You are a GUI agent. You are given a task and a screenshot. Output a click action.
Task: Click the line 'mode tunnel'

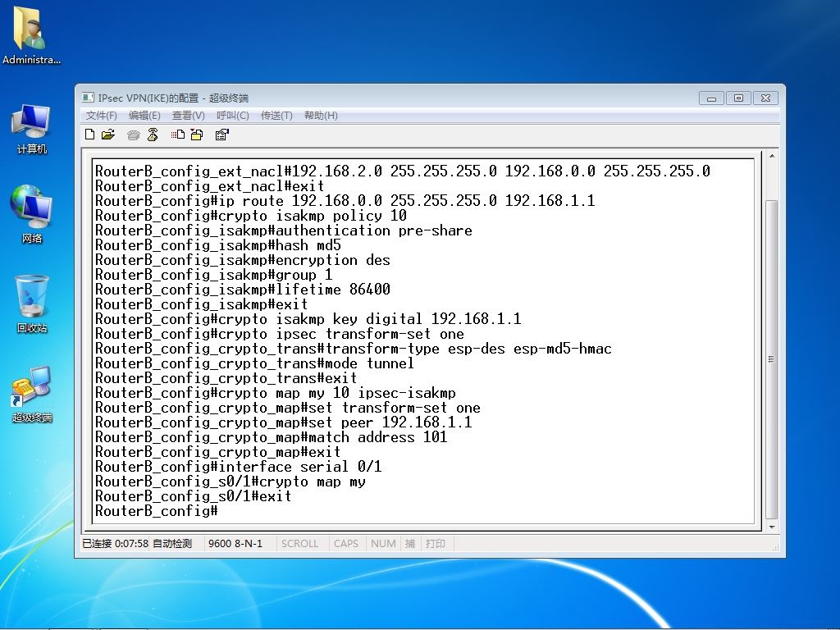254,363
